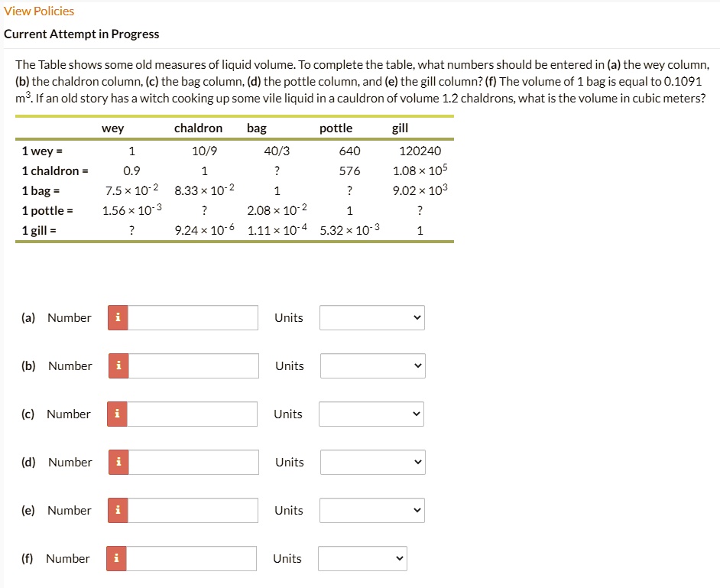Click the info icon for part (e)
The height and width of the screenshot is (588, 720).
click(x=118, y=510)
